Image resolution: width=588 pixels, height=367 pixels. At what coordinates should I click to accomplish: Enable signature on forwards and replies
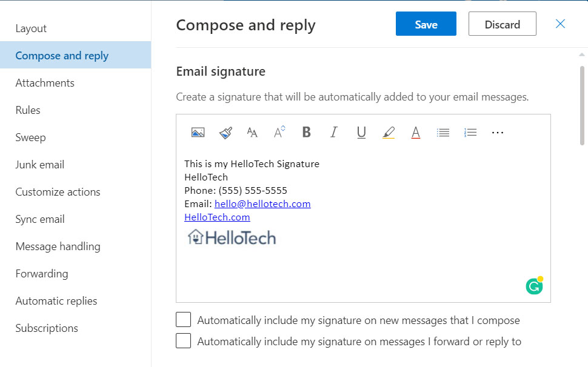183,341
